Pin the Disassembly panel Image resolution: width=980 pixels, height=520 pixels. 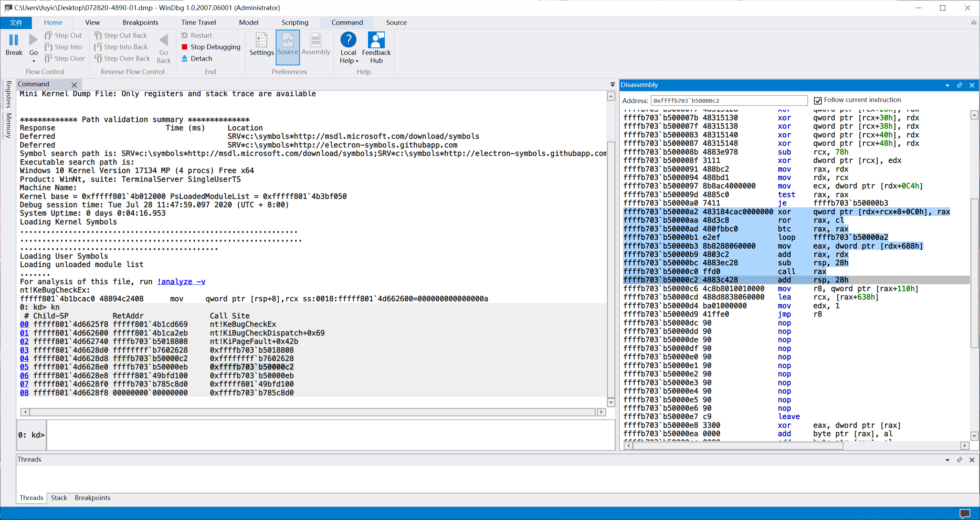959,85
